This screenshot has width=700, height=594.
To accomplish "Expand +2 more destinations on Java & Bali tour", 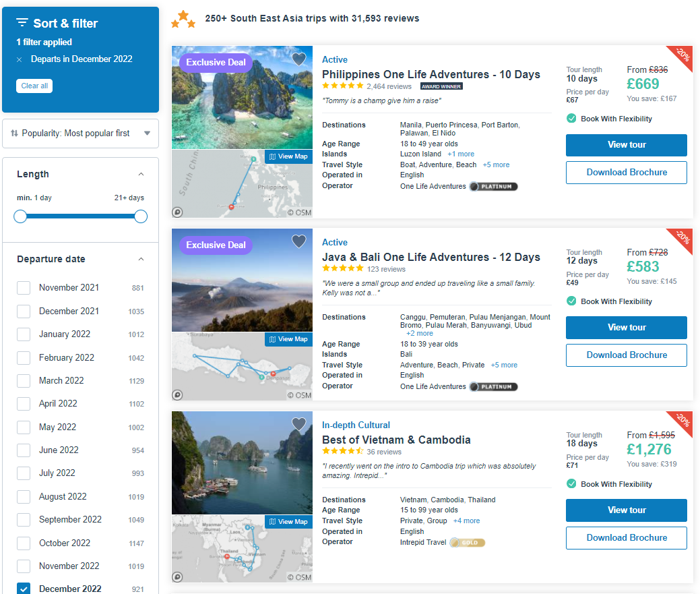I will 420,333.
